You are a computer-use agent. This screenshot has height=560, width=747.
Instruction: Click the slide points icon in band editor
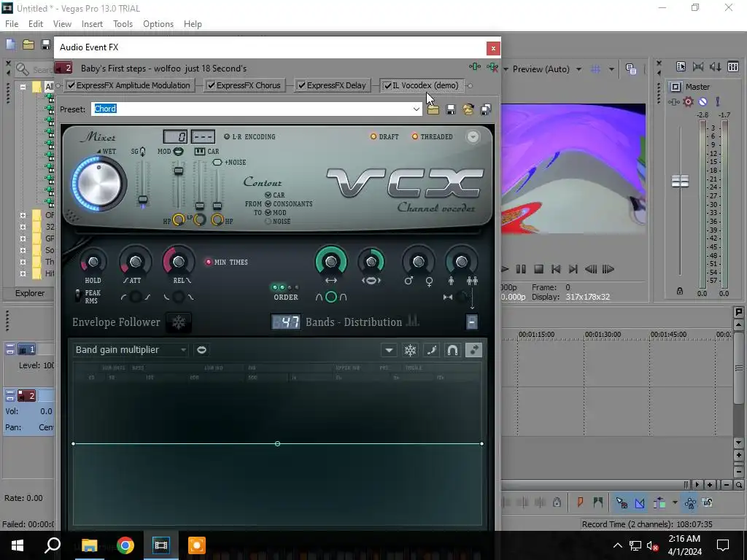(473, 351)
